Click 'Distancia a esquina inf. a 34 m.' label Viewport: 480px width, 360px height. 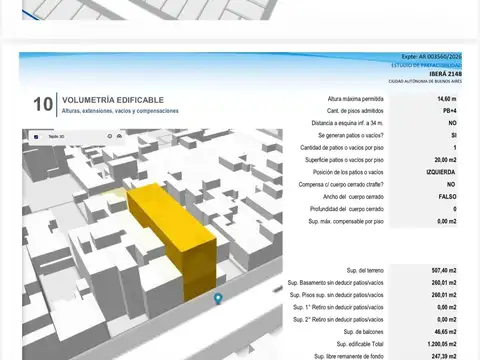[347, 123]
